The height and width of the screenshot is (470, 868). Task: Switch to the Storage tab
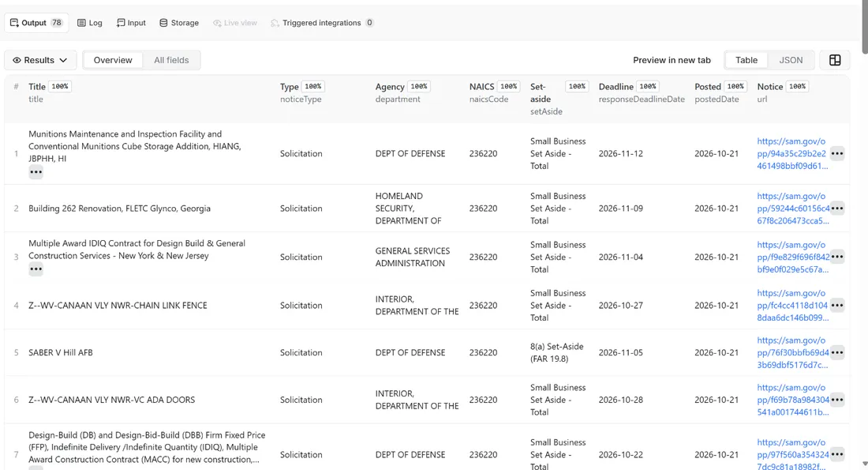point(179,23)
